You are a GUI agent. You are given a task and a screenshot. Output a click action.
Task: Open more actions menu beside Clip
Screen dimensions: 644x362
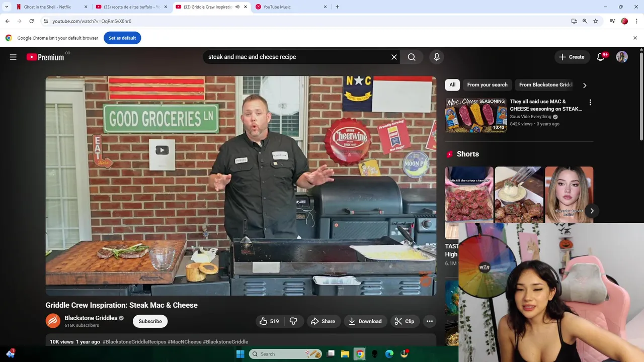point(430,321)
